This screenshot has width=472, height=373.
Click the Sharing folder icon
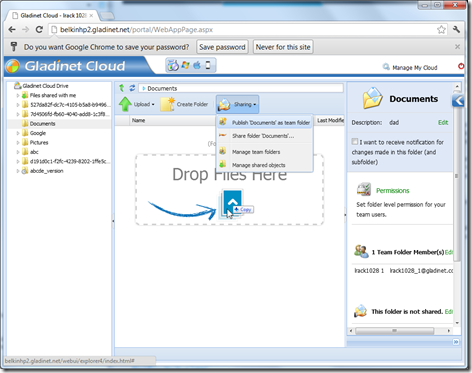pos(224,105)
